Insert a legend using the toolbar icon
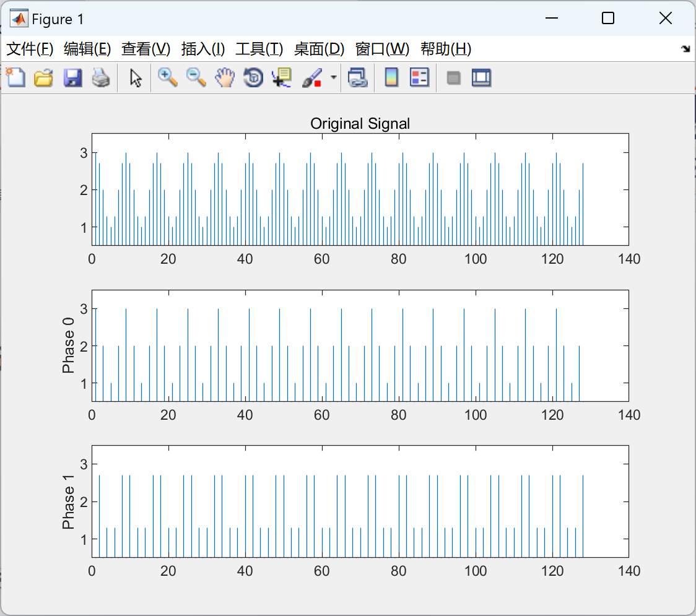The height and width of the screenshot is (616, 696). (419, 77)
